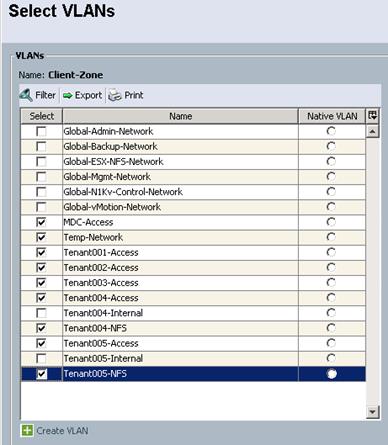388x445 pixels.
Task: Set Tenant005-NFS as native VLAN
Action: tap(331, 374)
